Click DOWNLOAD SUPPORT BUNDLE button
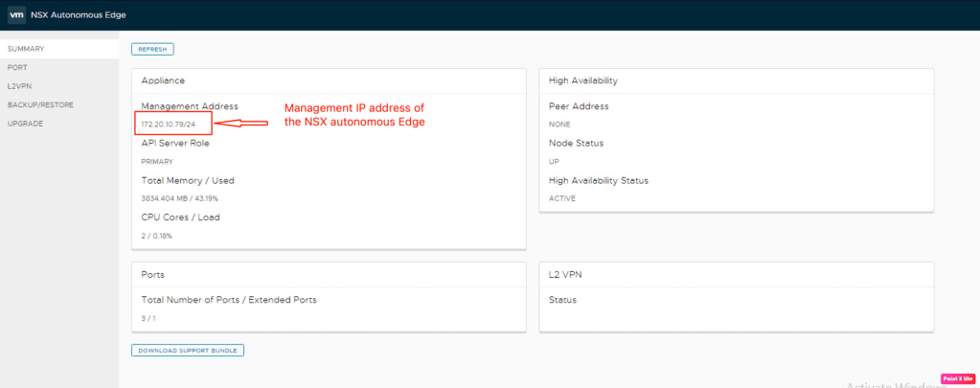Viewport: 980px width, 388px height. [x=188, y=351]
